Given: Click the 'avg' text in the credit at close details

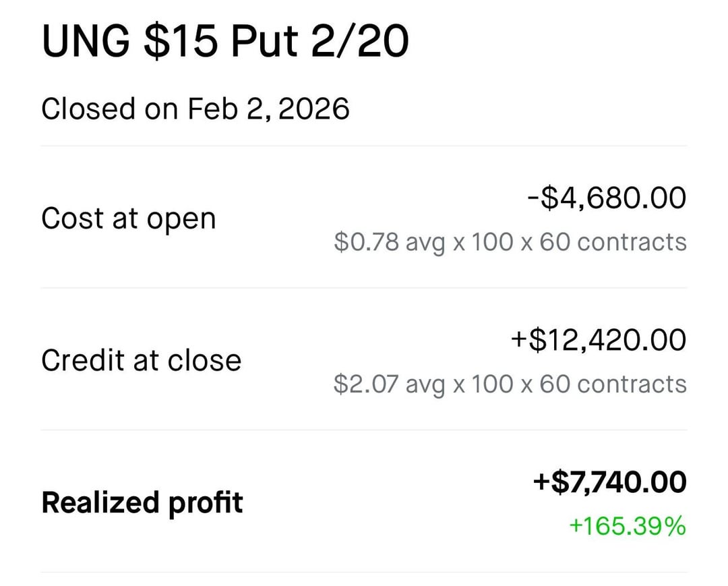Looking at the screenshot, I should (x=425, y=385).
